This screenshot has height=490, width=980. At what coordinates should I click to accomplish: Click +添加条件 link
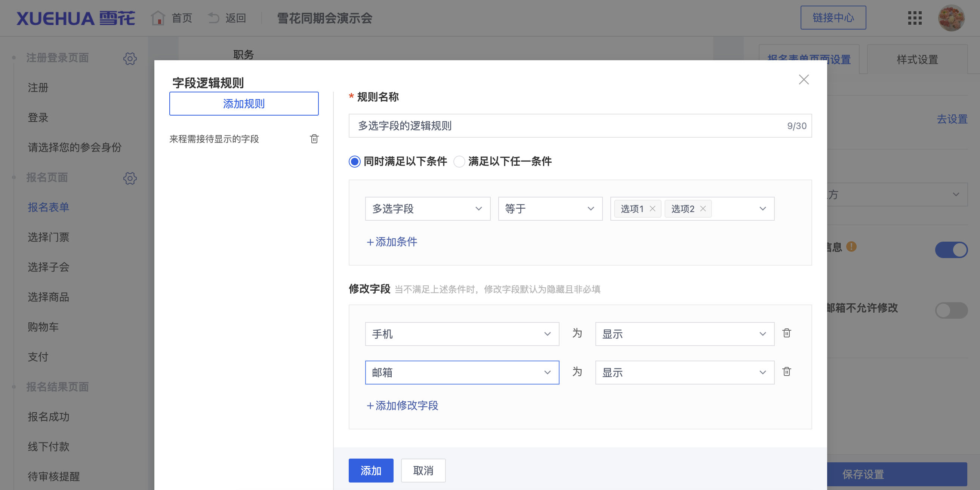coord(391,242)
